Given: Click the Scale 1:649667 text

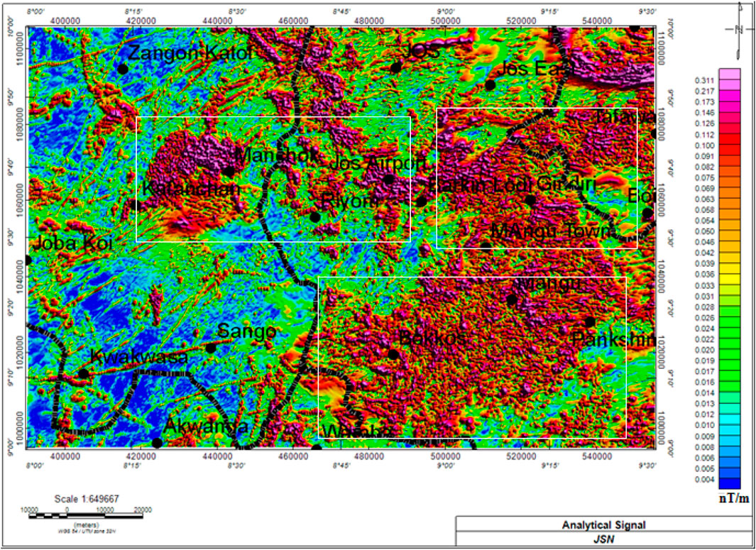Looking at the screenshot, I should pos(87,499).
